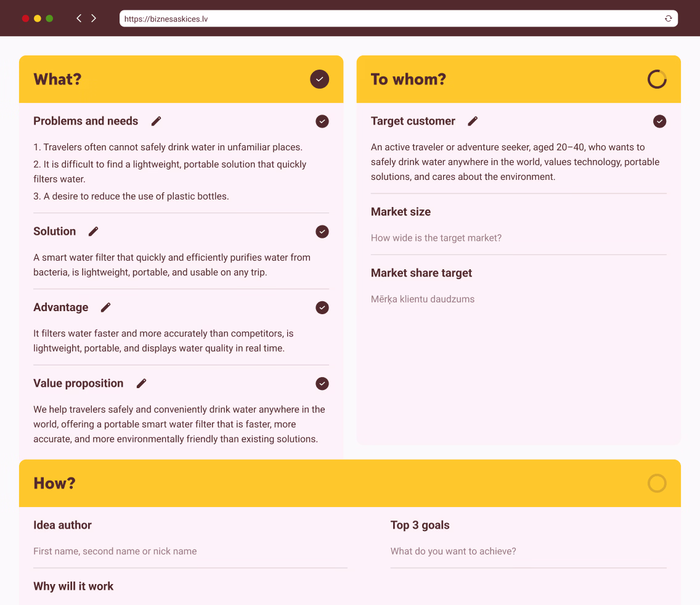
Task: Click the Advantage completion checkmark
Action: (x=322, y=307)
